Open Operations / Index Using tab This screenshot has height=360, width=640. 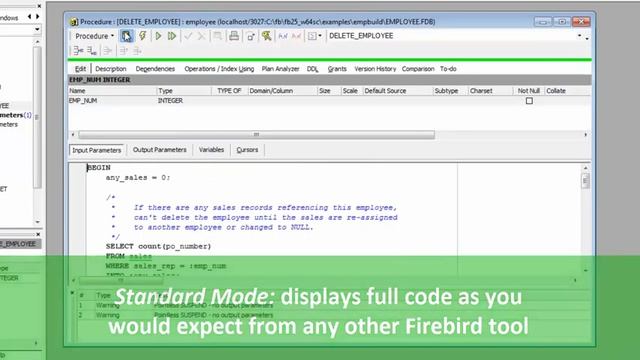[x=219, y=69]
